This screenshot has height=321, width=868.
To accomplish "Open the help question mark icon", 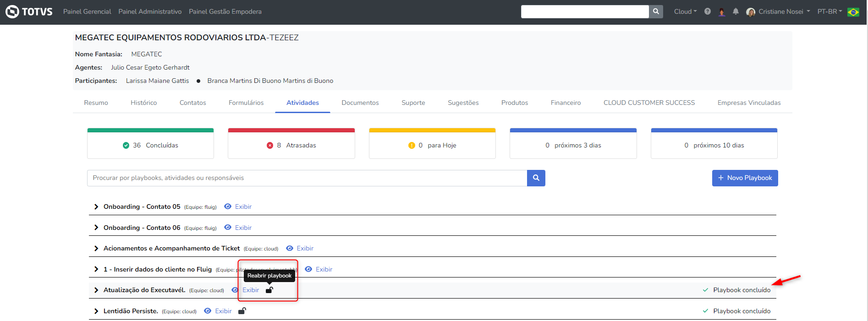I will point(708,11).
